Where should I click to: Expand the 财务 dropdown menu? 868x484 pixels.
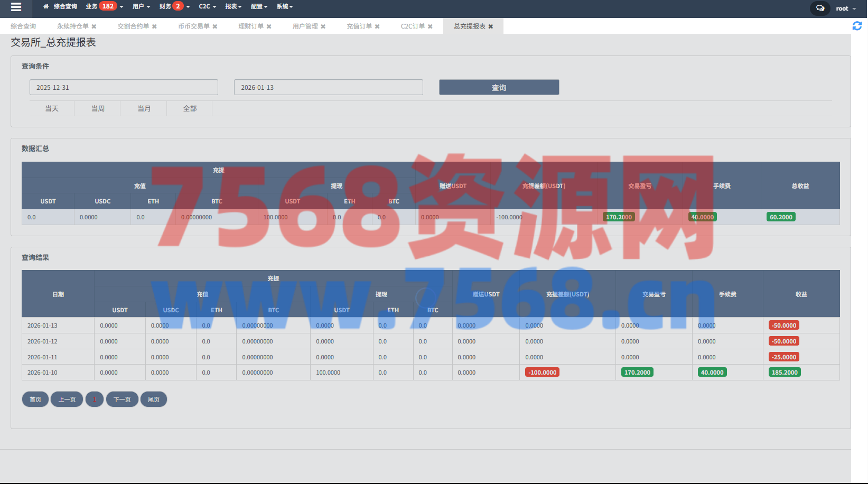(x=174, y=6)
